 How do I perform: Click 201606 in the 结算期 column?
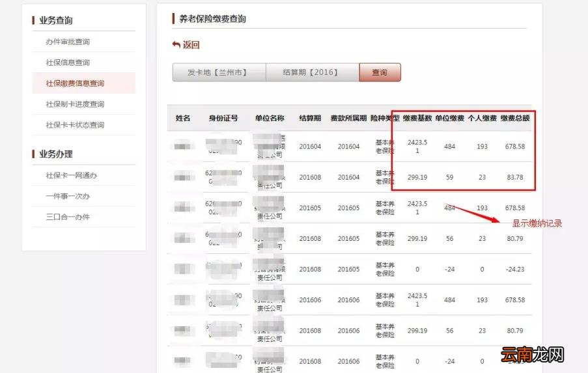click(310, 300)
